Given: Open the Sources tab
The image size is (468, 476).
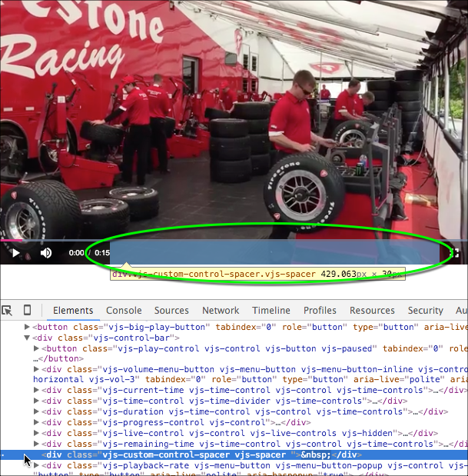Looking at the screenshot, I should [x=171, y=311].
